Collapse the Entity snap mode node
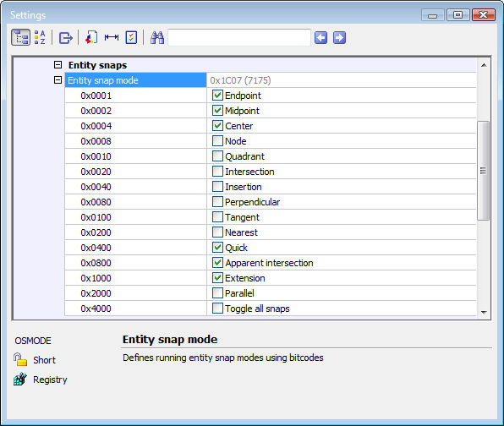 pyautogui.click(x=58, y=80)
